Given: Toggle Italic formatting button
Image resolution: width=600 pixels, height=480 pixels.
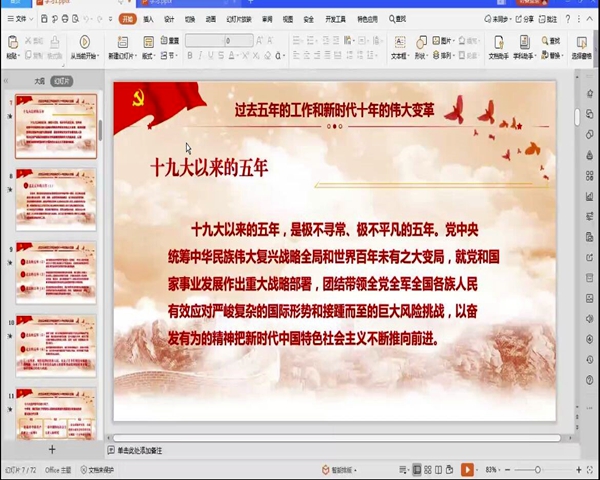Looking at the screenshot, I should coord(200,56).
